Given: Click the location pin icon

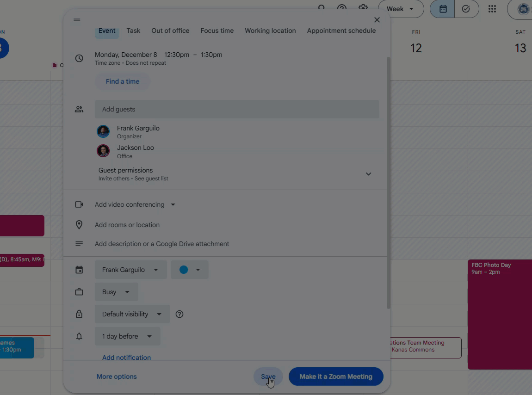Looking at the screenshot, I should [x=79, y=225].
